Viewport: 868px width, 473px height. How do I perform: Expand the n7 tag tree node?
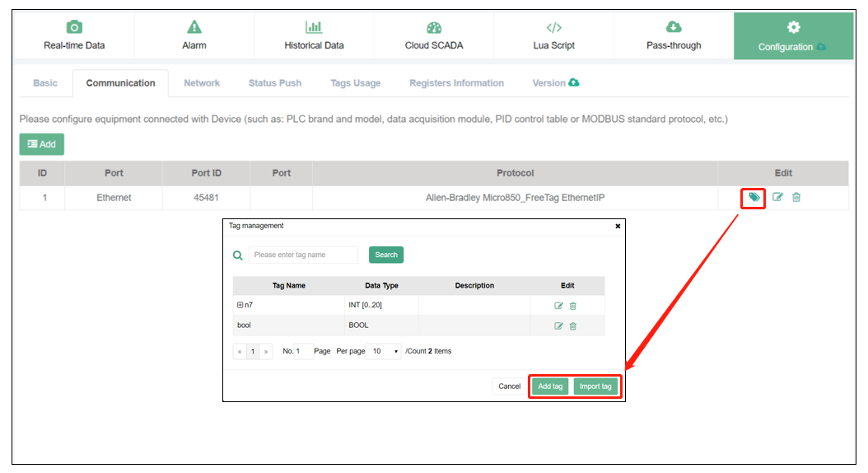coord(240,305)
